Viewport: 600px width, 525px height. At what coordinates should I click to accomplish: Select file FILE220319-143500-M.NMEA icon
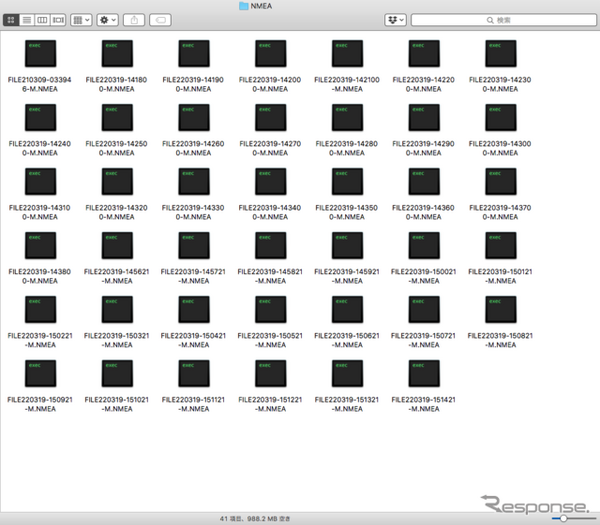pos(347,181)
